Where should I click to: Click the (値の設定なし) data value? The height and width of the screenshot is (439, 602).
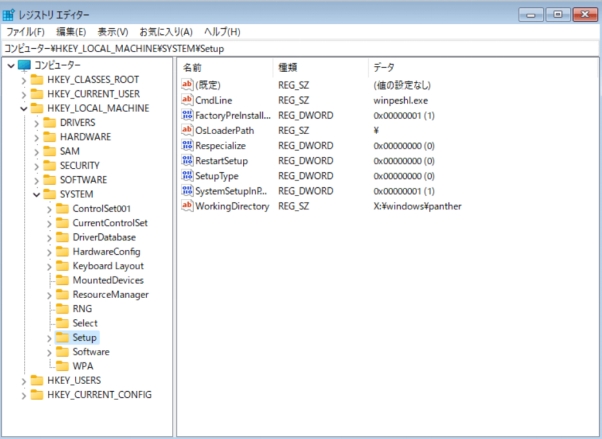pyautogui.click(x=402, y=85)
